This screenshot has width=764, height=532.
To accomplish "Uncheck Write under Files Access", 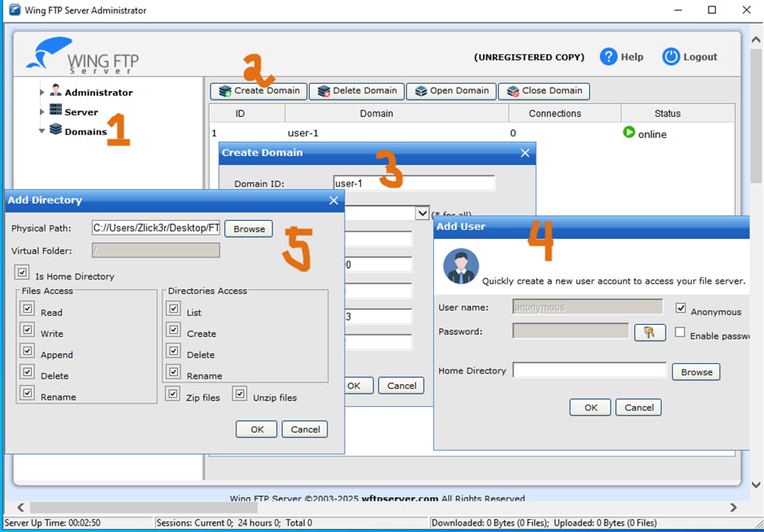I will (x=28, y=331).
